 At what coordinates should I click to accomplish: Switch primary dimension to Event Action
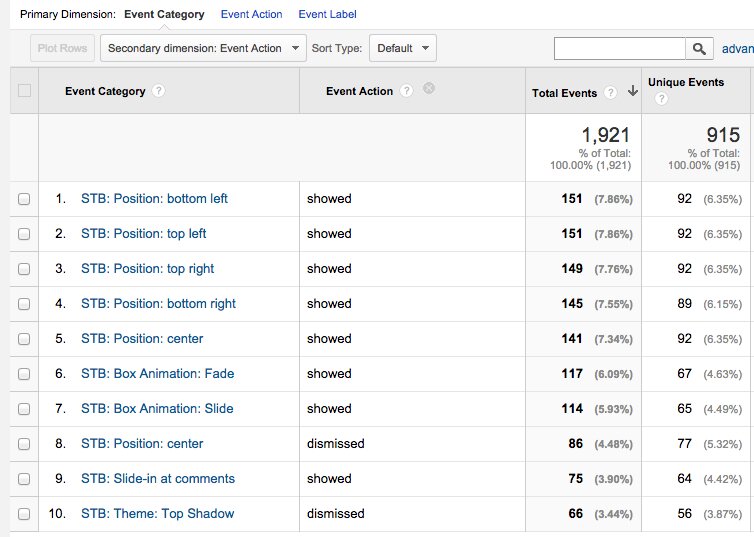[251, 14]
